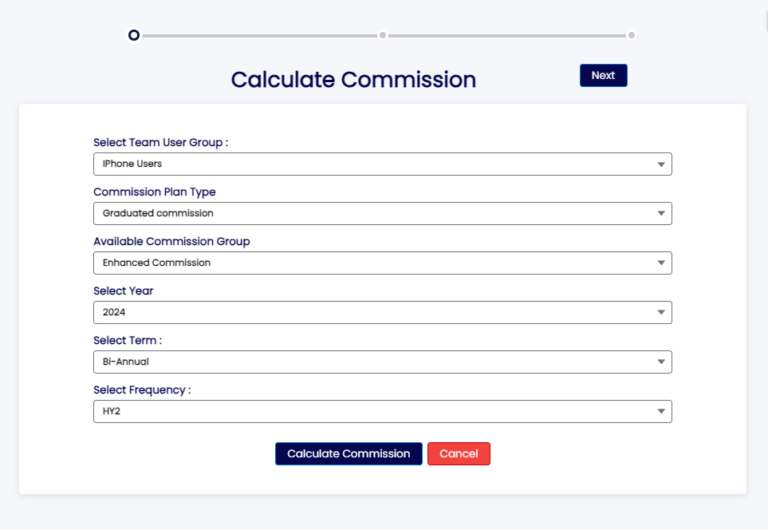Open the Commission Plan Type dropdown
Viewport: 768px width, 530px height.
(382, 213)
